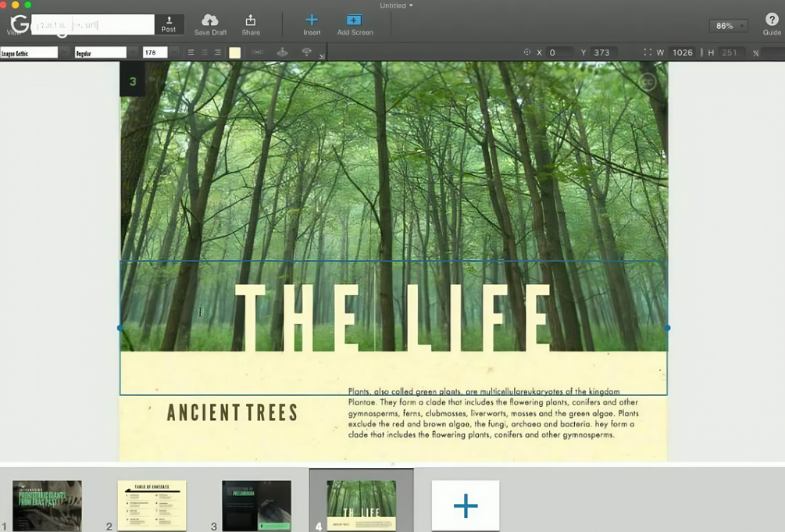Click the joystick-shaped interaction icon
This screenshot has width=785, height=532.
[282, 52]
